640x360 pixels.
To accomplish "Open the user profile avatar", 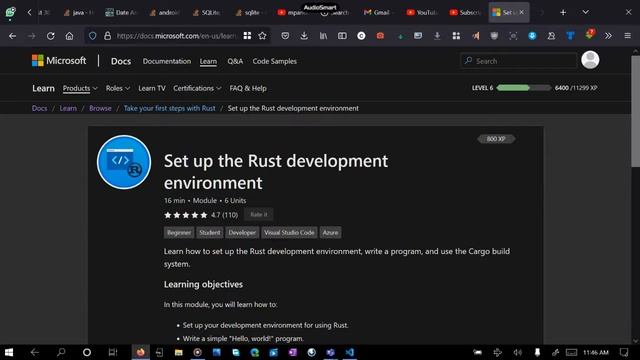I will point(590,60).
